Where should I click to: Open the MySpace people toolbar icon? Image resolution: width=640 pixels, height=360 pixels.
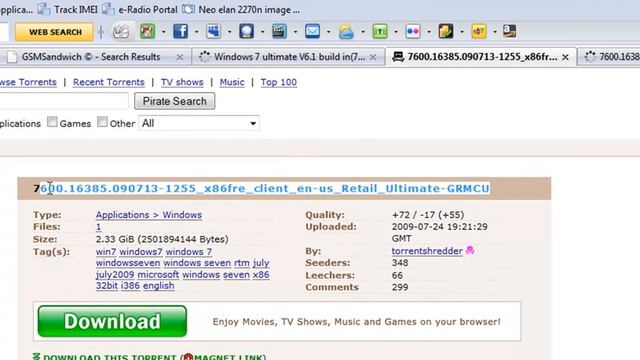pos(213,31)
